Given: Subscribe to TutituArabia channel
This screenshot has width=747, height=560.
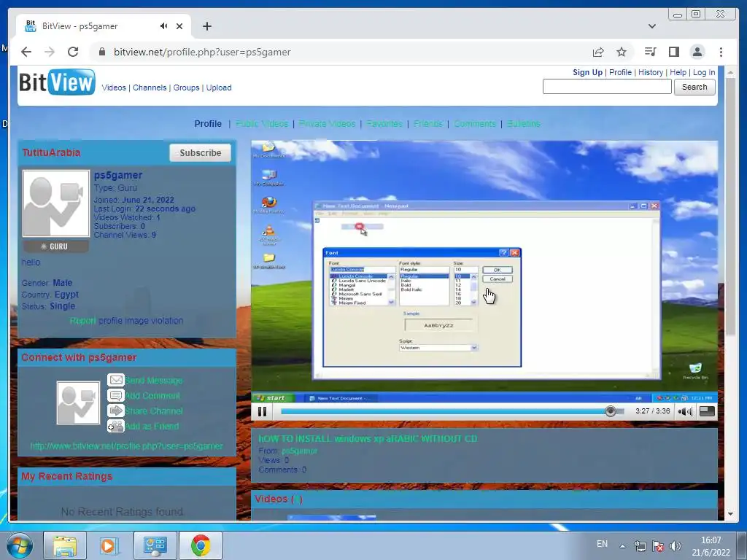Looking at the screenshot, I should 200,153.
